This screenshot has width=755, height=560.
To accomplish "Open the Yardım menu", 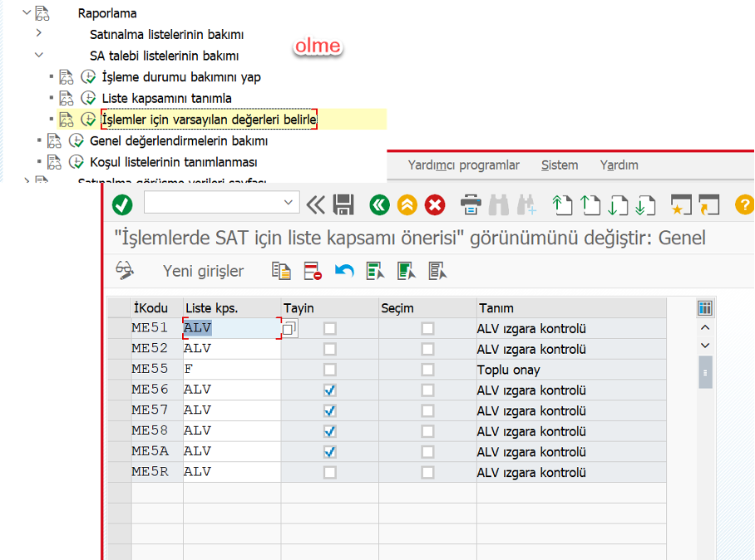I will (619, 165).
